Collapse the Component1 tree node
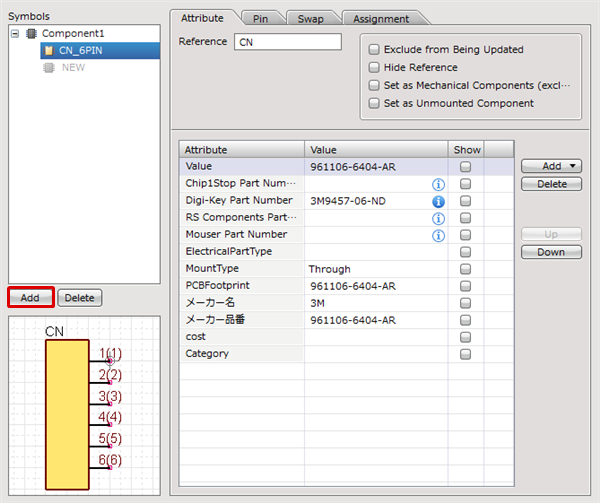This screenshot has height=503, width=600. click(x=15, y=33)
